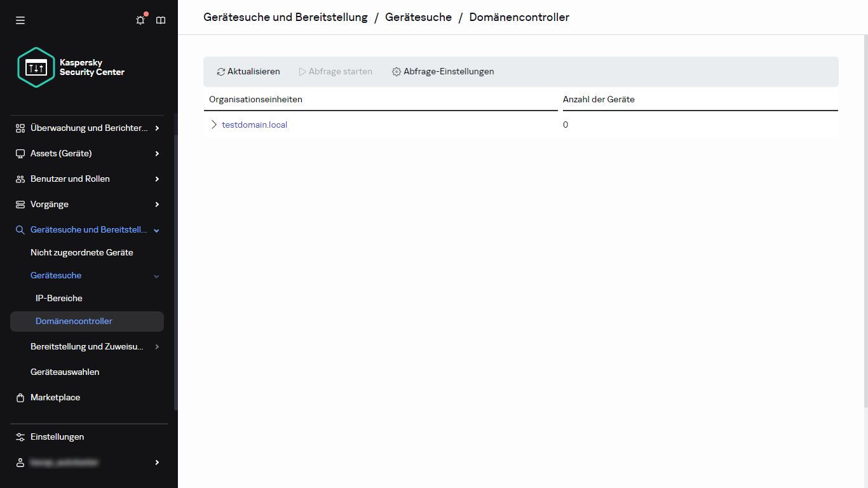Collapse the Gerätesuche submenu chevron
This screenshot has height=488, width=868.
156,276
